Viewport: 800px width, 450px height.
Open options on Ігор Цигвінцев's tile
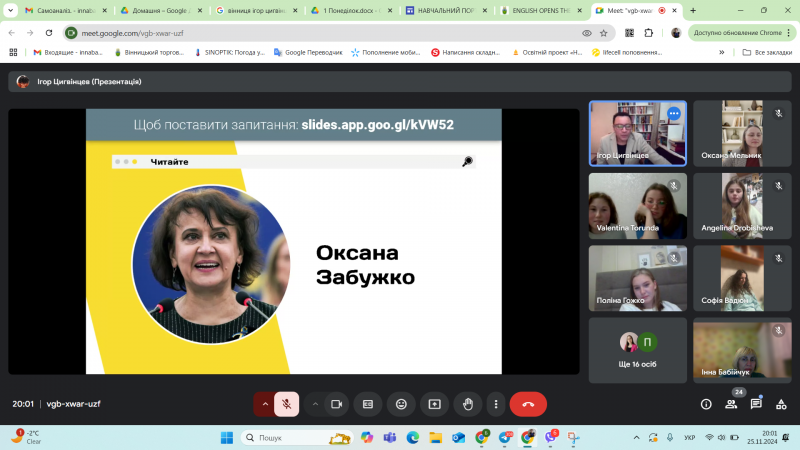pyautogui.click(x=674, y=113)
